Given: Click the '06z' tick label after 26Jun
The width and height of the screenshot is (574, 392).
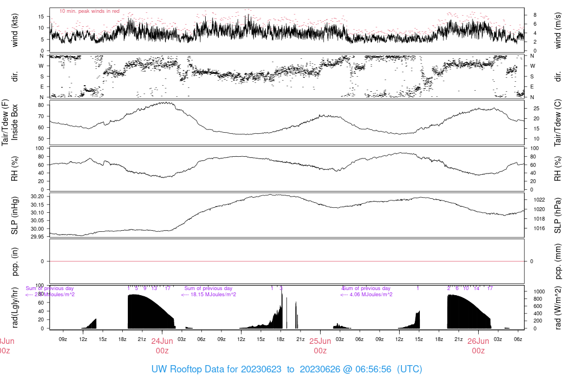Looking at the screenshot, I should pyautogui.click(x=517, y=339).
